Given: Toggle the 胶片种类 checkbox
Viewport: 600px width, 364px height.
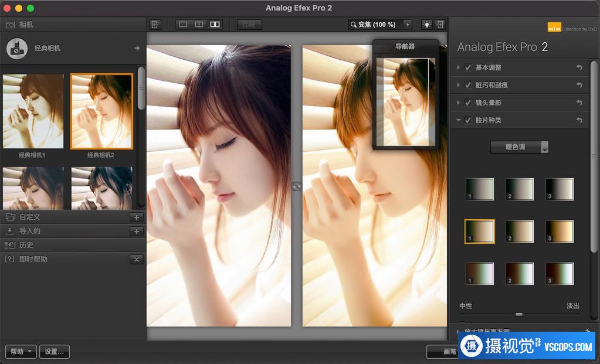Looking at the screenshot, I should pos(467,120).
